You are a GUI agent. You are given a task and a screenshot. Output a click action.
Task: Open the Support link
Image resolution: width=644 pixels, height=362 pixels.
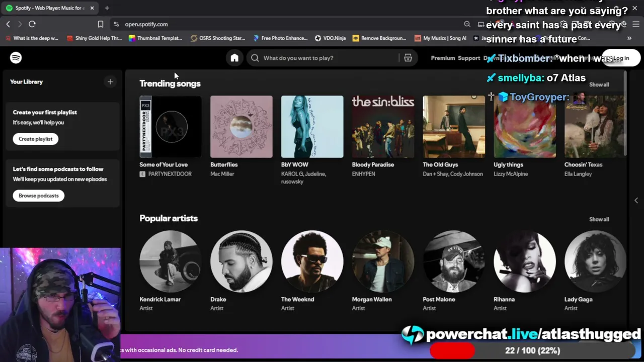click(469, 58)
